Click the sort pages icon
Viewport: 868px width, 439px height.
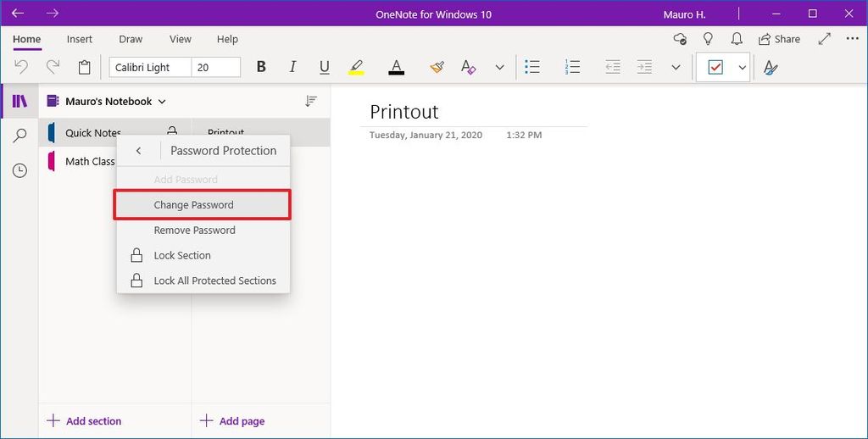(x=311, y=101)
